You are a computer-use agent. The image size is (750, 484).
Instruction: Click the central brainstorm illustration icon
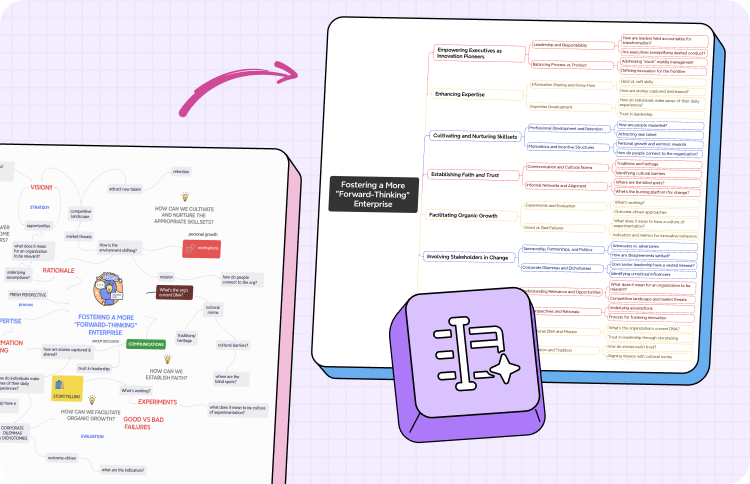tap(107, 287)
